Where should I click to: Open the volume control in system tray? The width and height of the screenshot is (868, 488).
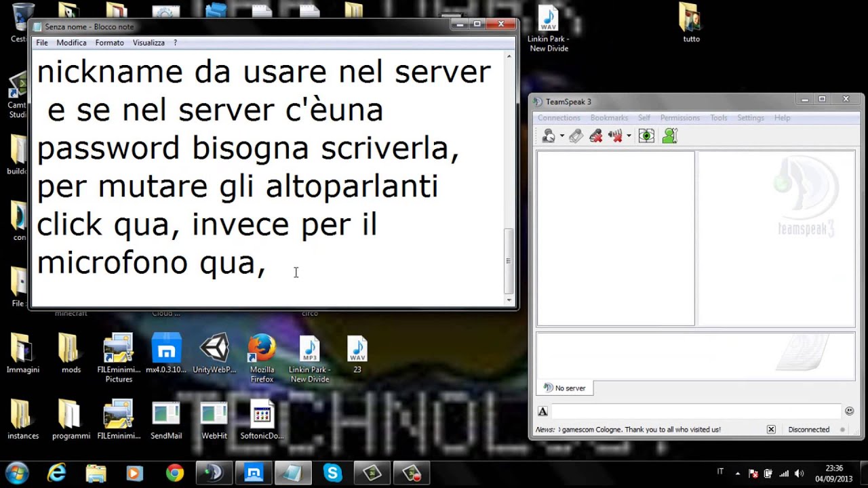(x=799, y=473)
